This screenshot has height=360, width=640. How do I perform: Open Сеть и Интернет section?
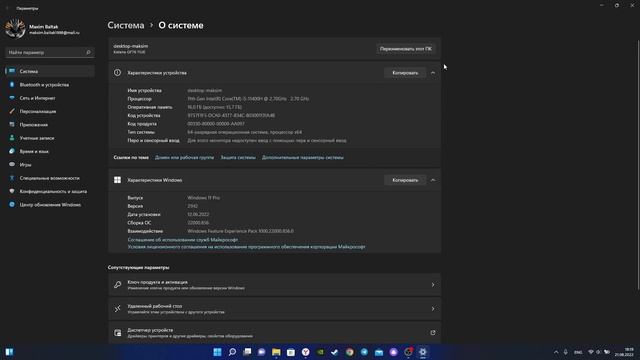(x=37, y=98)
